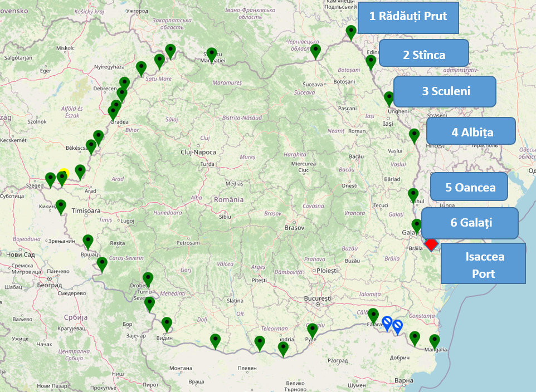
Task: Select the green marker beside Albița label
Action: (x=414, y=135)
